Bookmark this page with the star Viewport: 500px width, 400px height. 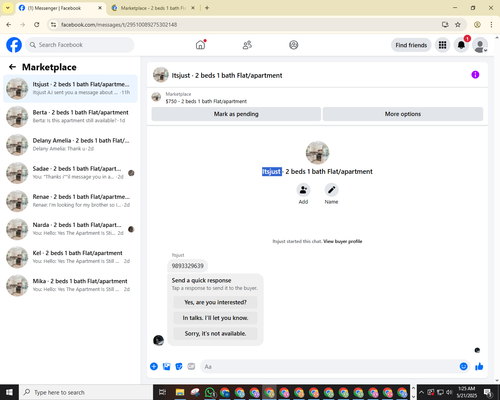point(458,25)
